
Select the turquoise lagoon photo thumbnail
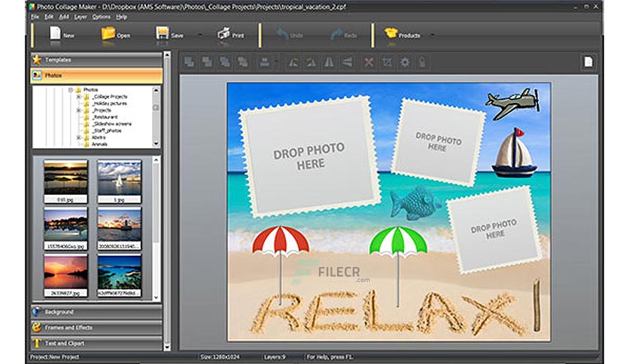[x=119, y=275]
